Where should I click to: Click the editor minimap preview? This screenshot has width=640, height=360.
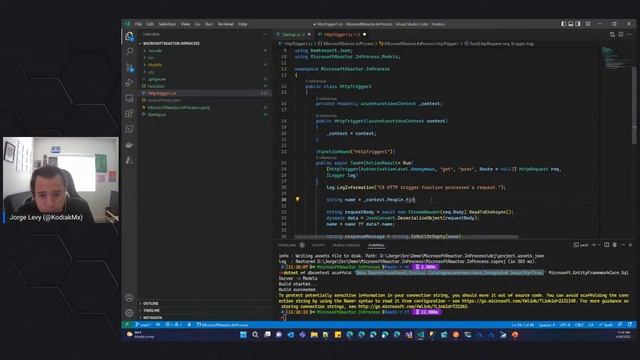pos(615,58)
